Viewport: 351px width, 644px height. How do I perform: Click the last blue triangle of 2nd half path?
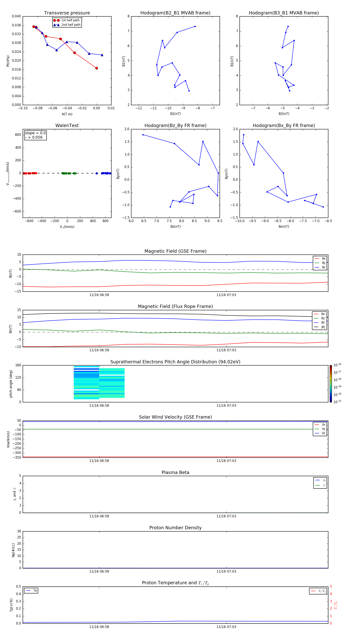click(x=102, y=55)
